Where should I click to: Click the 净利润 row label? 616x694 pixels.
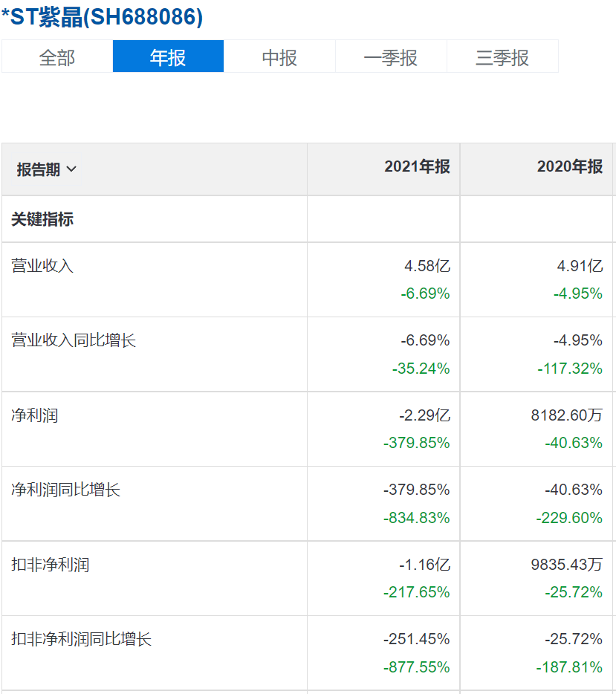pos(34,415)
